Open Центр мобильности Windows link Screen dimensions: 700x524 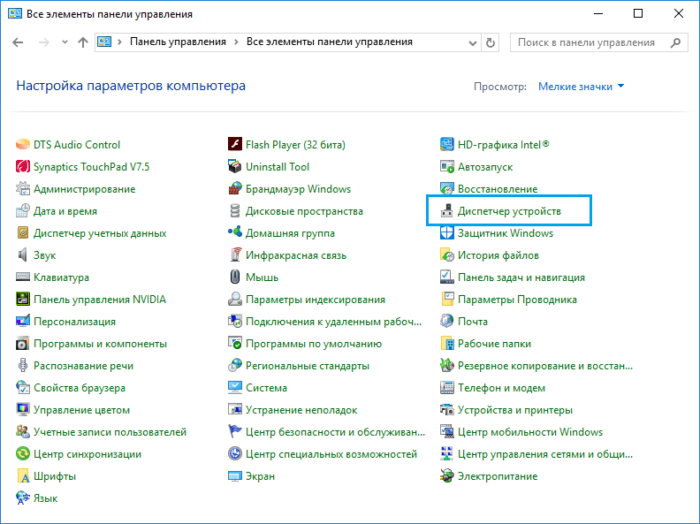click(x=530, y=432)
